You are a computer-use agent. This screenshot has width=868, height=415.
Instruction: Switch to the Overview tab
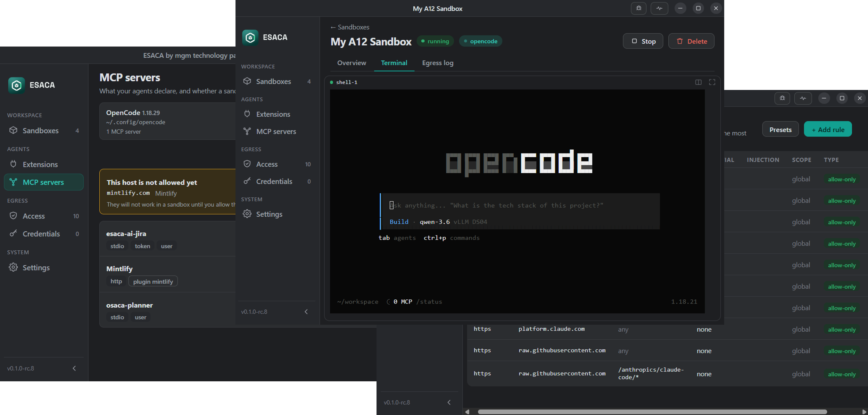(x=352, y=63)
